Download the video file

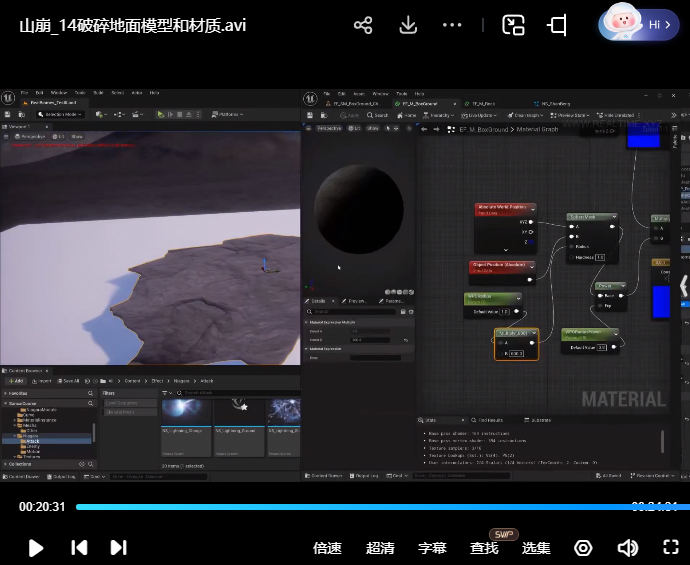coord(408,25)
